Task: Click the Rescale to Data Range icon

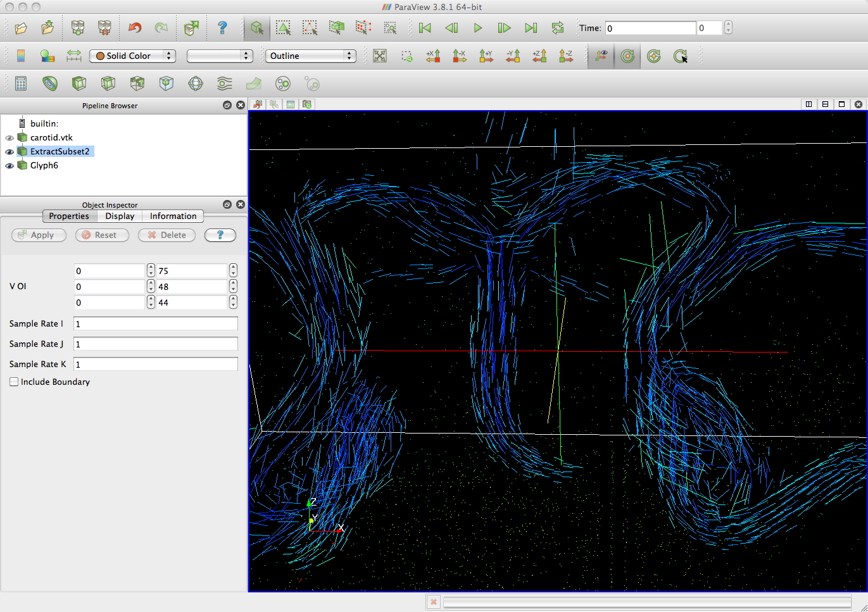Action: [74, 56]
